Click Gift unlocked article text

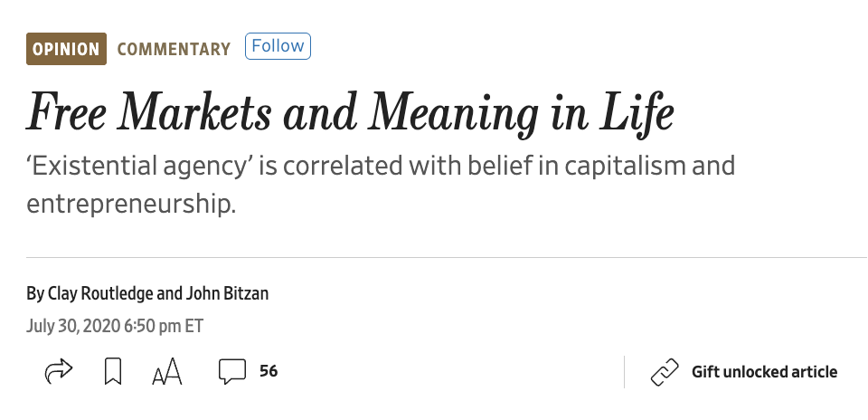tap(764, 372)
